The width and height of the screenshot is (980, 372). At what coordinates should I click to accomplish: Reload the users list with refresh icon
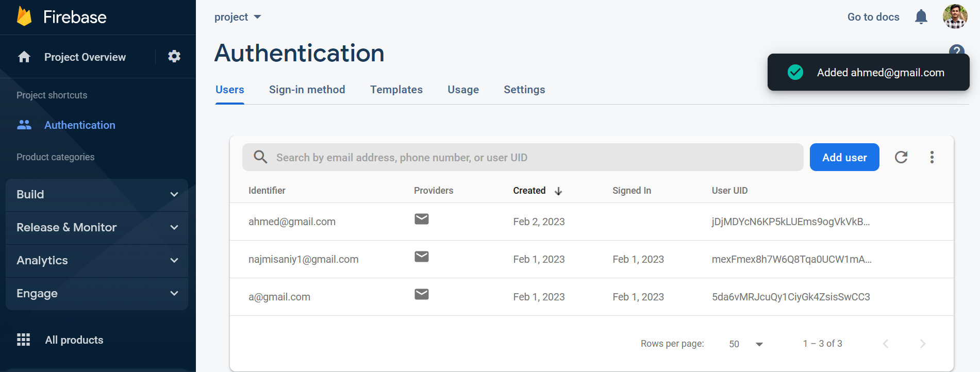click(x=901, y=157)
